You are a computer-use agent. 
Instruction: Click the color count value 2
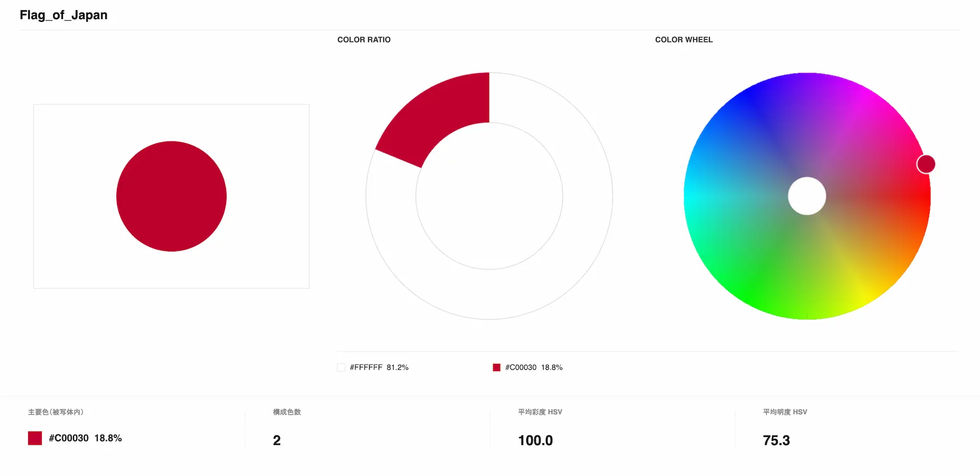[277, 440]
